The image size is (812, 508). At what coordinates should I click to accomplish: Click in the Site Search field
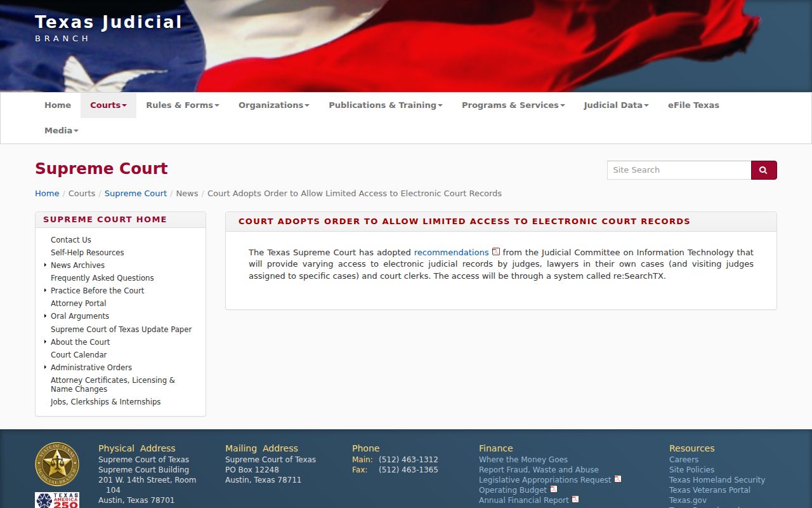[x=679, y=170]
